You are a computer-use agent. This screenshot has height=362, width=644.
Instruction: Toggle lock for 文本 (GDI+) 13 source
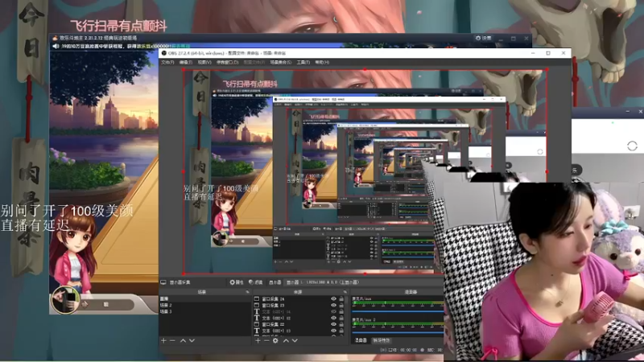coord(341,331)
